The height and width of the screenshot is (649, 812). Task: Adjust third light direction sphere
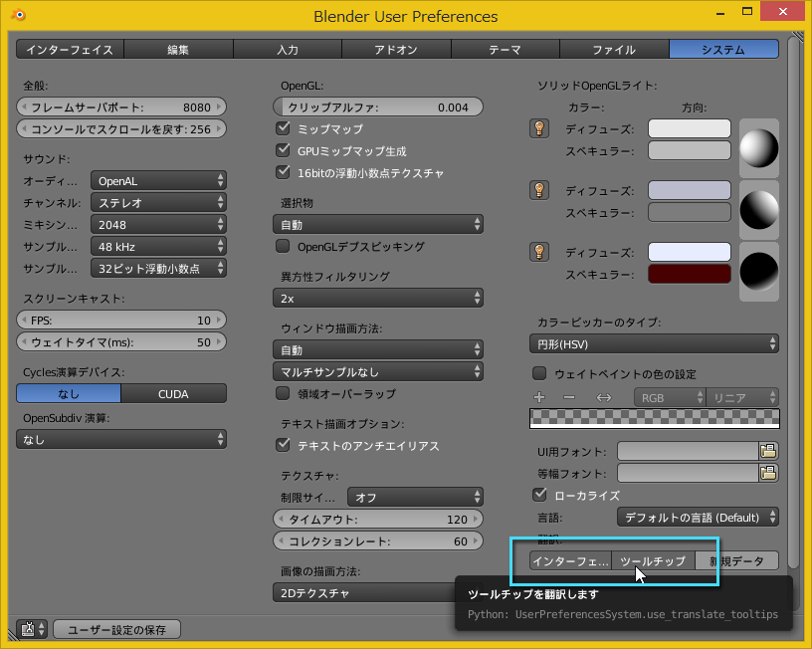758,272
